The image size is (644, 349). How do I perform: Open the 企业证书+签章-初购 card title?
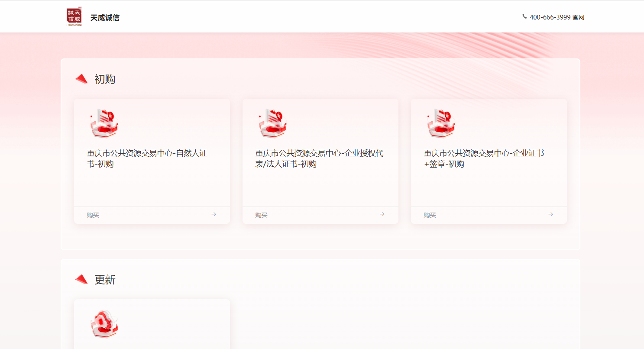(484, 158)
